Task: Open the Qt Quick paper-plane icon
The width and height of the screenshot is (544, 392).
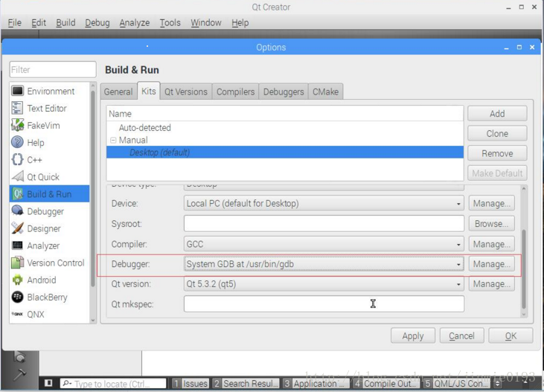Action: [x=17, y=176]
